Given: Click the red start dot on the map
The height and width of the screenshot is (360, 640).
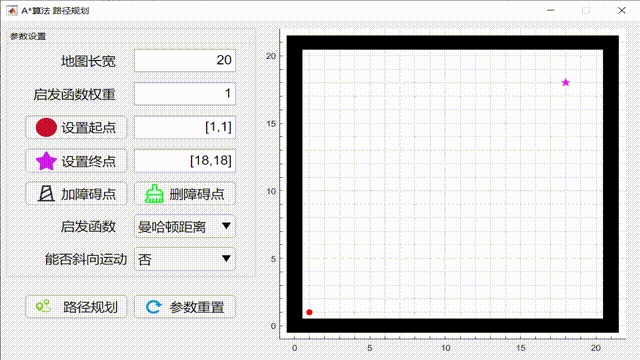Looking at the screenshot, I should pyautogui.click(x=309, y=312).
